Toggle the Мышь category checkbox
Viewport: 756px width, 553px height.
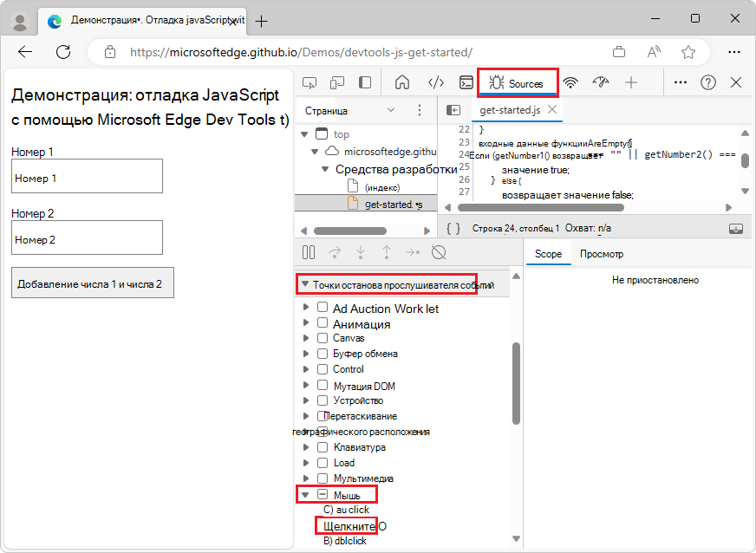pos(323,494)
